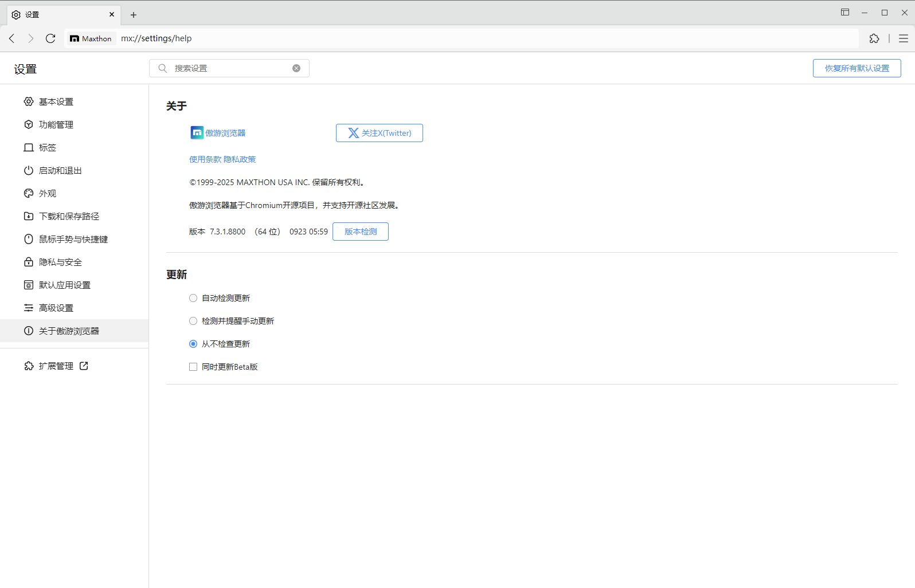The image size is (915, 588).
Task: Enable 同时更新Beta版 checkbox
Action: pyautogui.click(x=193, y=367)
